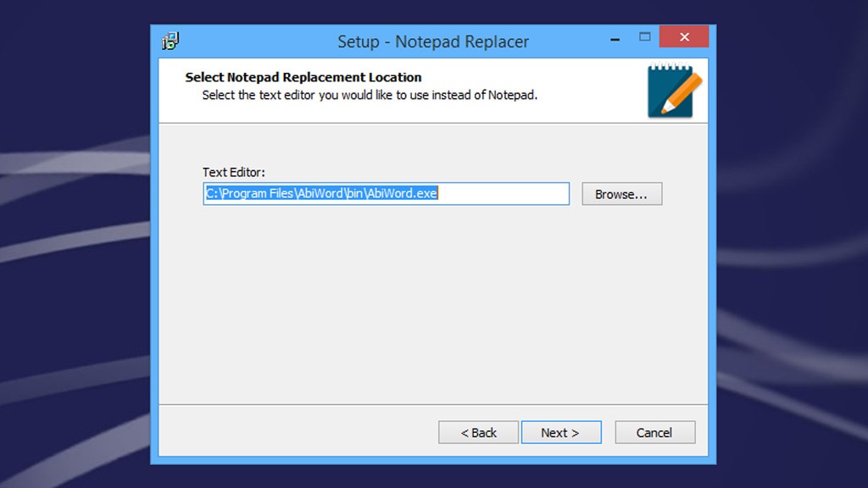Proceed by clicking Next
868x488 pixels.
[x=561, y=432]
